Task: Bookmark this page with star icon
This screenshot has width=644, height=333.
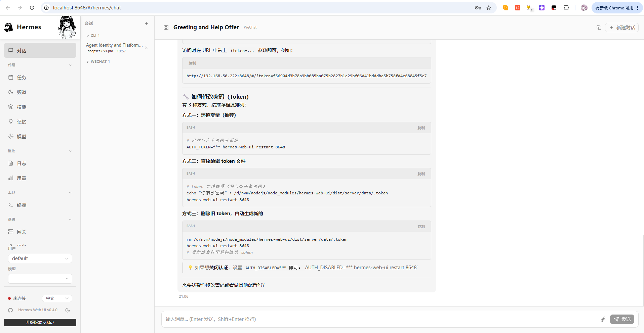Action: click(489, 8)
